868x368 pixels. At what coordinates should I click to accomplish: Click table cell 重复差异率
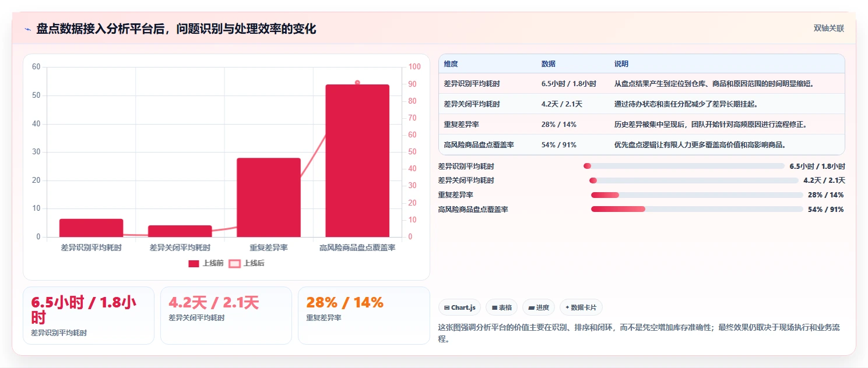click(461, 125)
